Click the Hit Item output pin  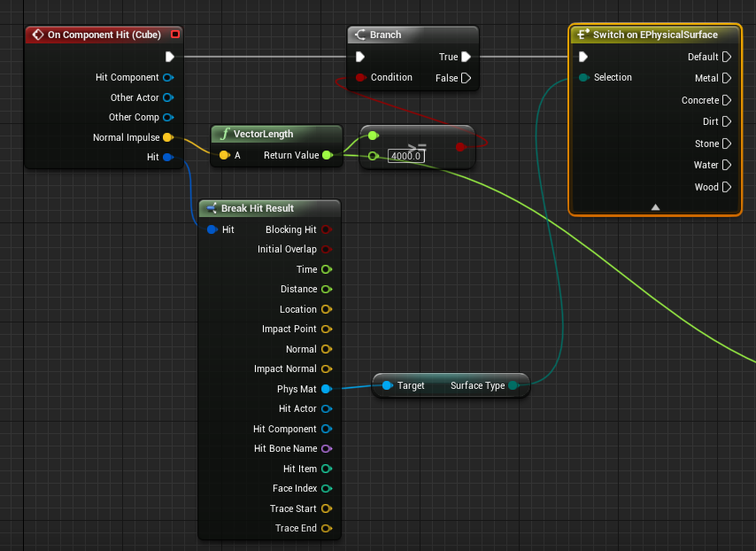click(x=327, y=469)
